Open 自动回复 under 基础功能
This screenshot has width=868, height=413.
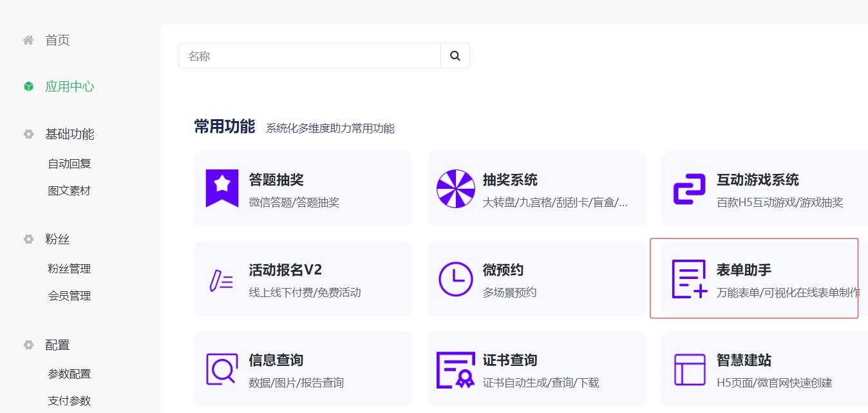tap(70, 164)
